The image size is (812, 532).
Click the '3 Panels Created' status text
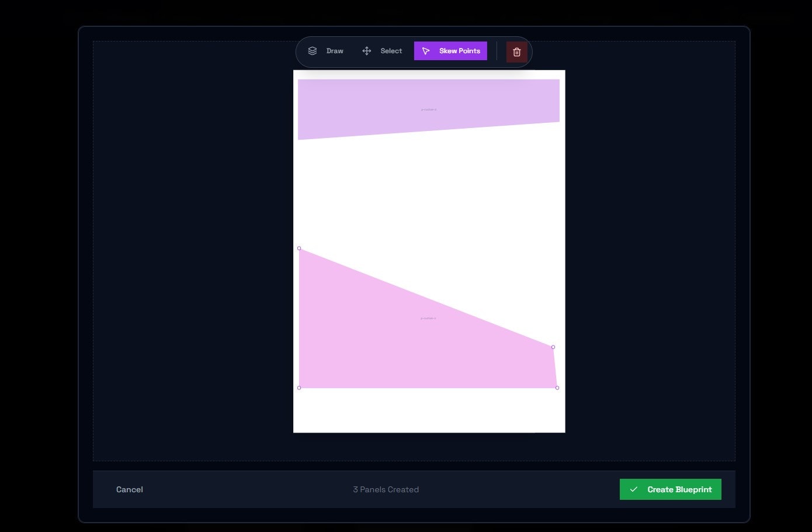click(386, 489)
